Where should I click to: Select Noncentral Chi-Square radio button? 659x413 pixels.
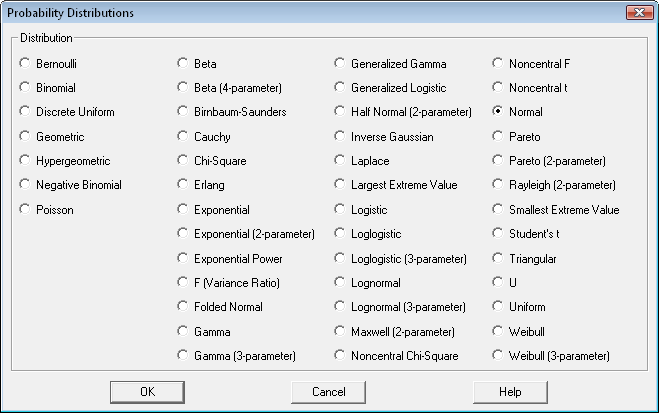340,356
